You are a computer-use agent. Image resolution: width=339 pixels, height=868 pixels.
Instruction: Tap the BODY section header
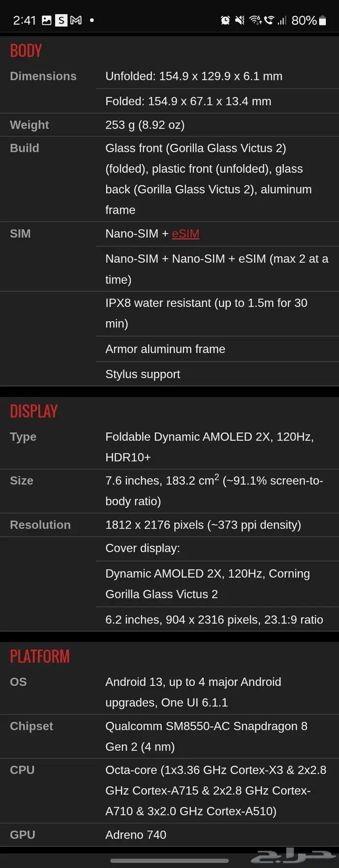pos(26,51)
